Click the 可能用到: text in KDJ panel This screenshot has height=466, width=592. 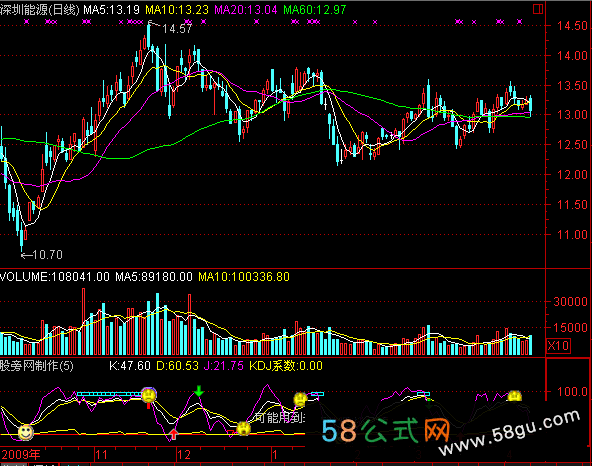(280, 418)
